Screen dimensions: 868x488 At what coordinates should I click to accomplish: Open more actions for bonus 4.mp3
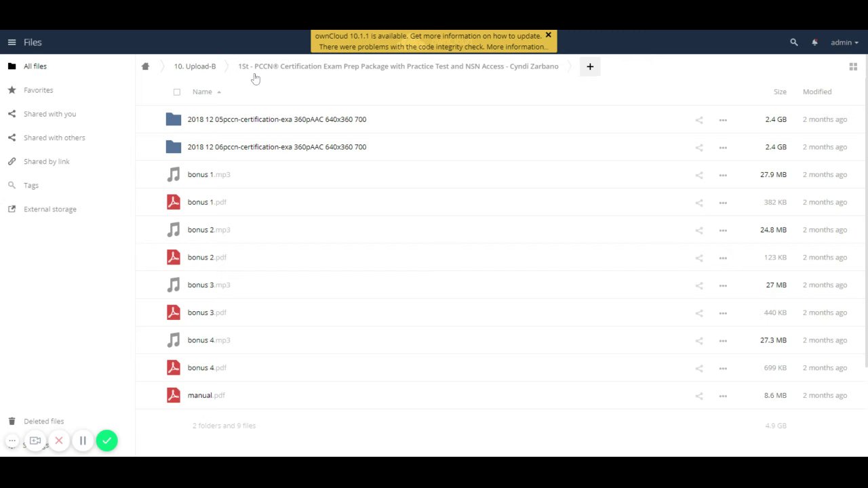[723, 340]
